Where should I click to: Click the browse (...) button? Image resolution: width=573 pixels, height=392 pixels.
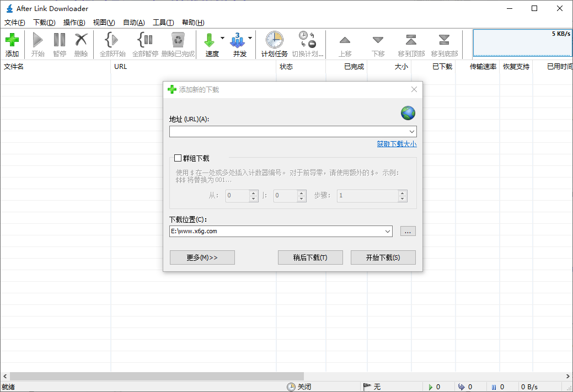[x=408, y=231]
